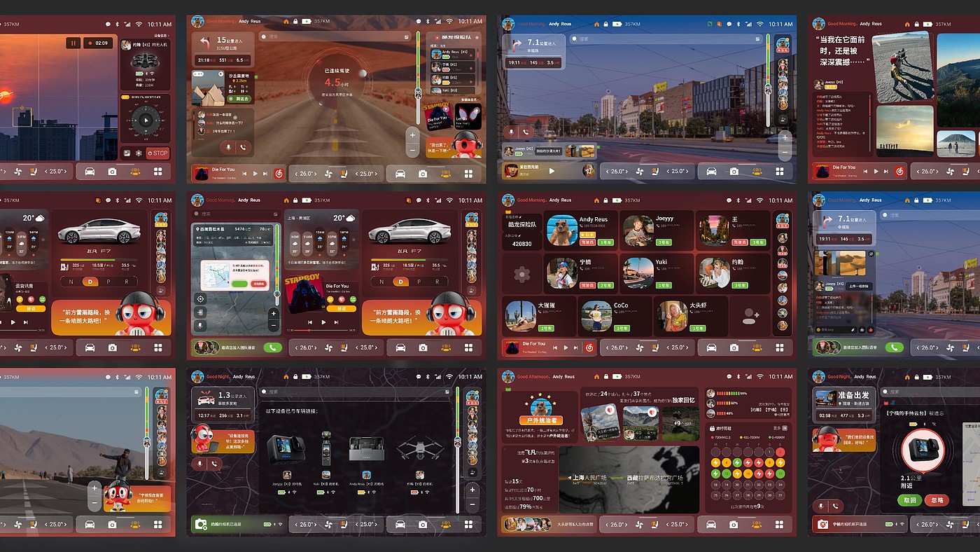Open Die For You Starboy card on desert screen
This screenshot has width=980, height=552.
[x=438, y=116]
